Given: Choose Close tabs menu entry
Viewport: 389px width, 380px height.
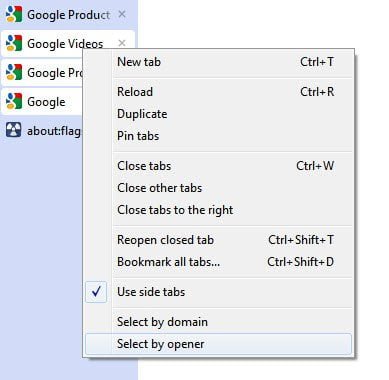Looking at the screenshot, I should [x=219, y=166].
